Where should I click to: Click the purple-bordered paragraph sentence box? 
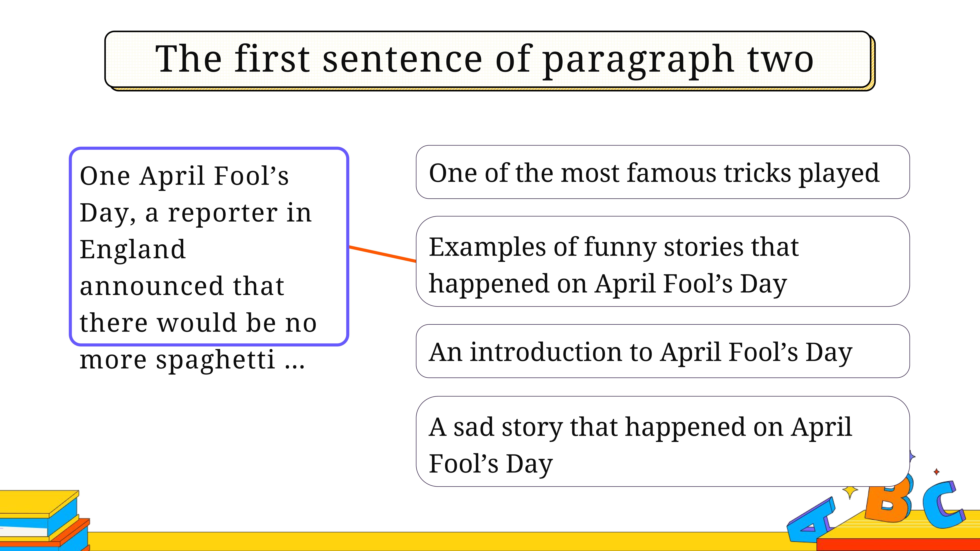209,246
